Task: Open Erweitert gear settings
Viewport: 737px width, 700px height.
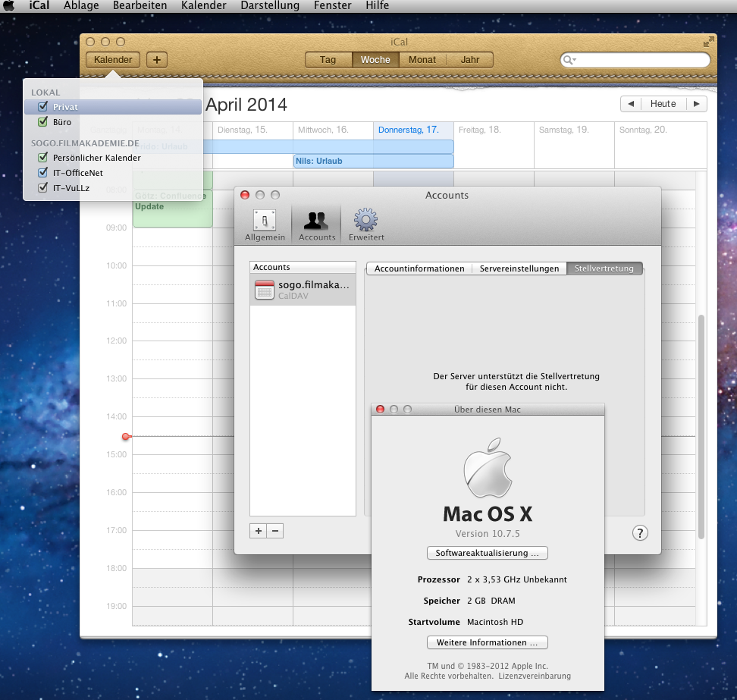Action: tap(366, 224)
